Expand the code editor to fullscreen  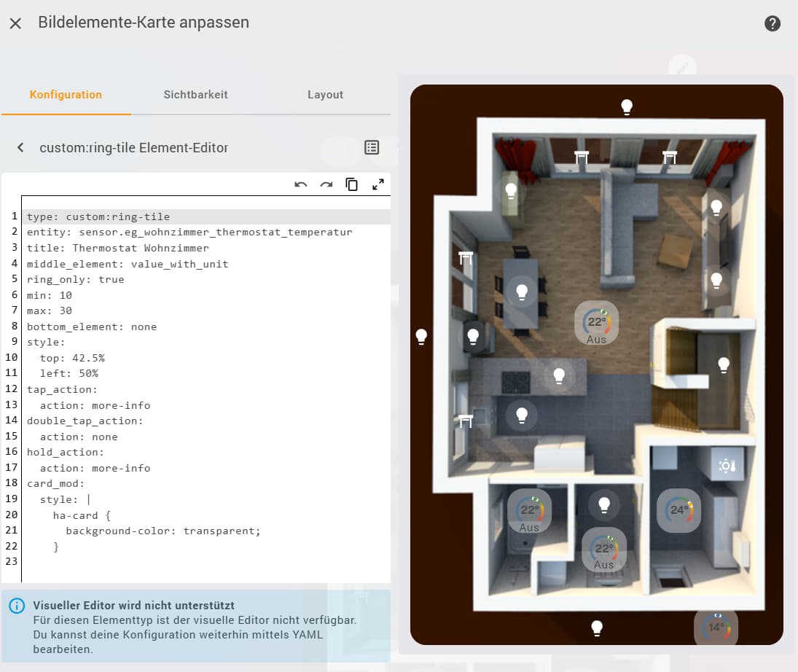pos(378,184)
